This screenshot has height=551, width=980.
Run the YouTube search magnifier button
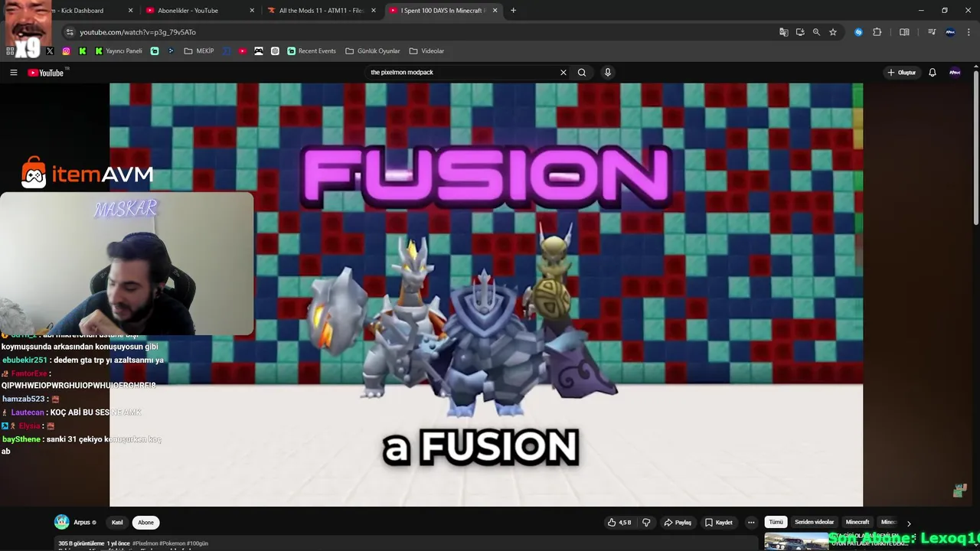click(x=582, y=73)
